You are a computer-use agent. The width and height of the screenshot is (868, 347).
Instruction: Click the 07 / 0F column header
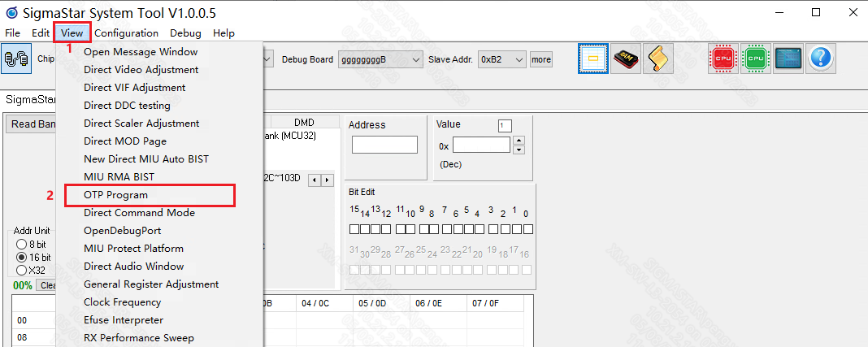[496, 303]
